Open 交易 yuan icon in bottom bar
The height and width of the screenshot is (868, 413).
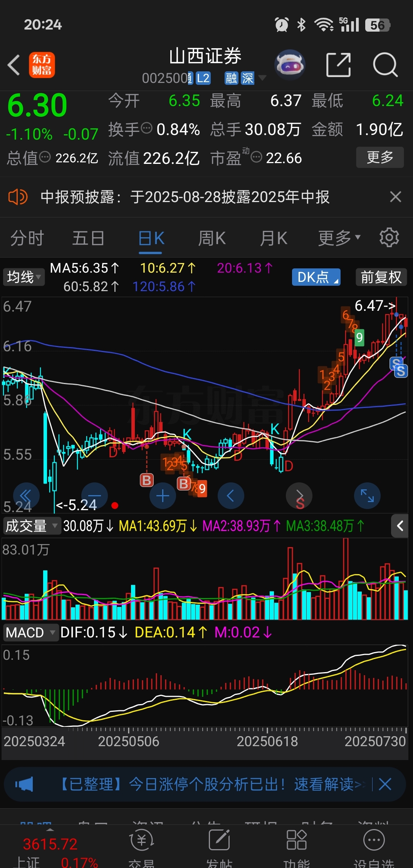142,840
